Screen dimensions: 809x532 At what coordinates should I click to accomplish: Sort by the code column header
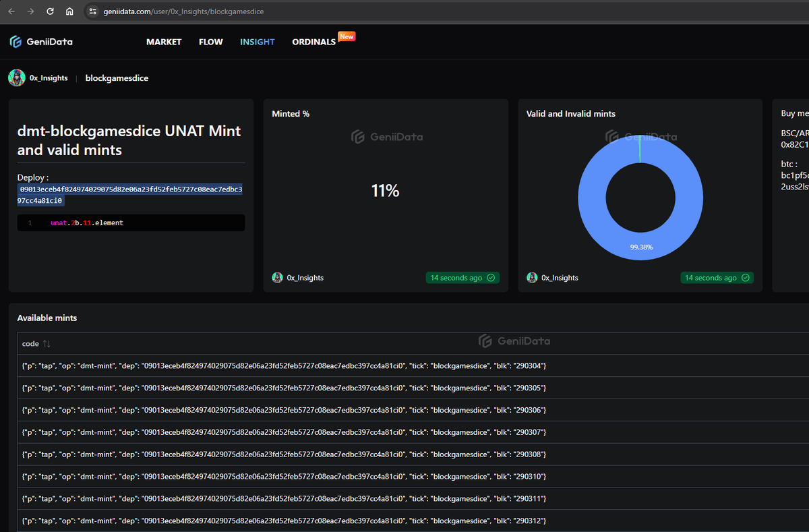click(x=30, y=344)
